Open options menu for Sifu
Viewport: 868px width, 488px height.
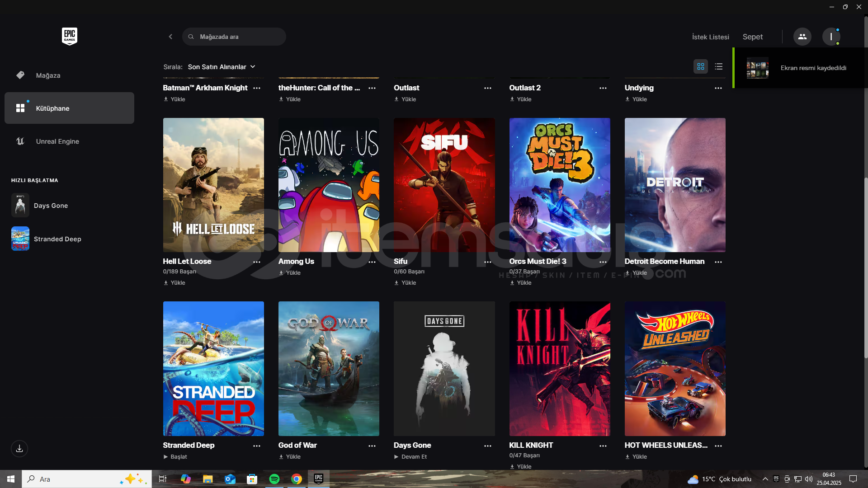coord(488,262)
